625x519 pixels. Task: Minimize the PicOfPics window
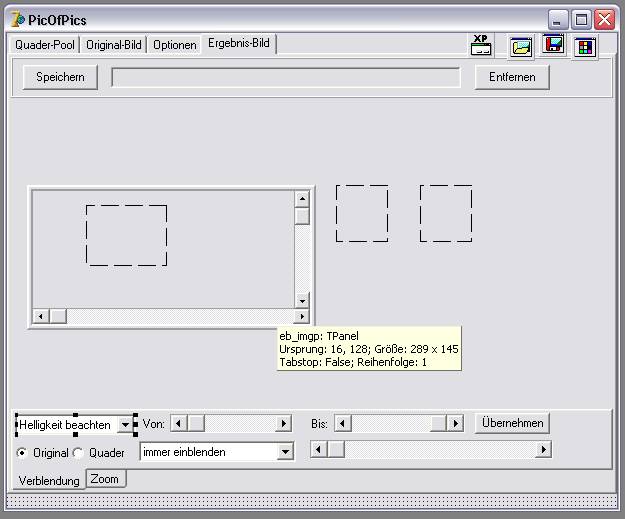click(x=558, y=20)
